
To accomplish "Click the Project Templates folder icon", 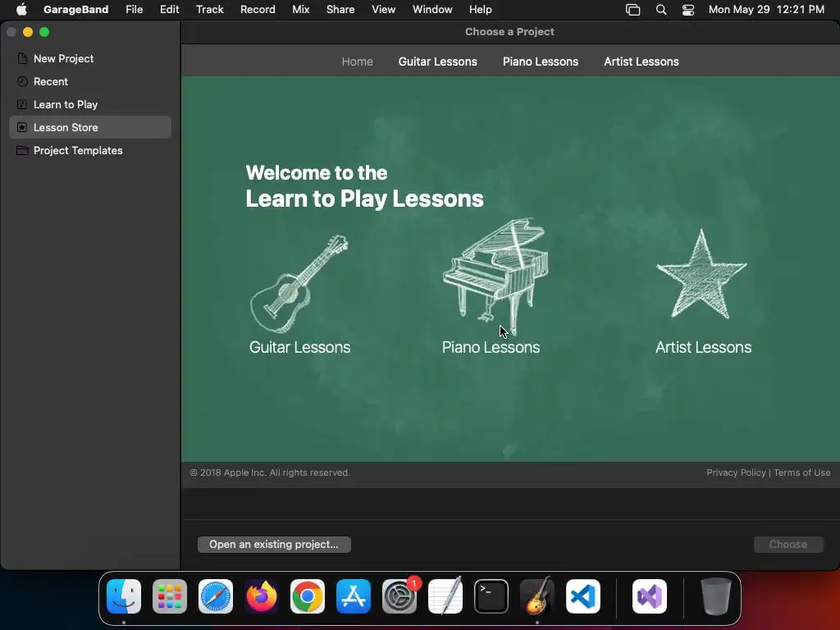I will pyautogui.click(x=22, y=151).
